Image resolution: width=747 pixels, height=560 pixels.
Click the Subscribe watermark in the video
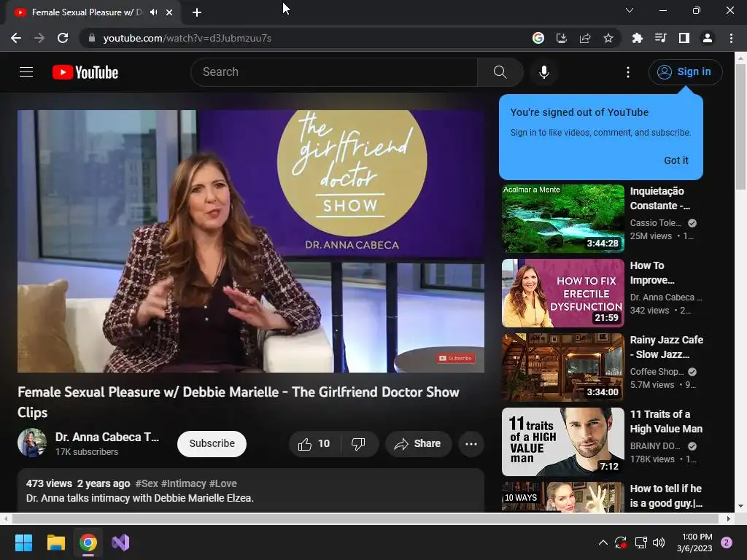click(456, 358)
